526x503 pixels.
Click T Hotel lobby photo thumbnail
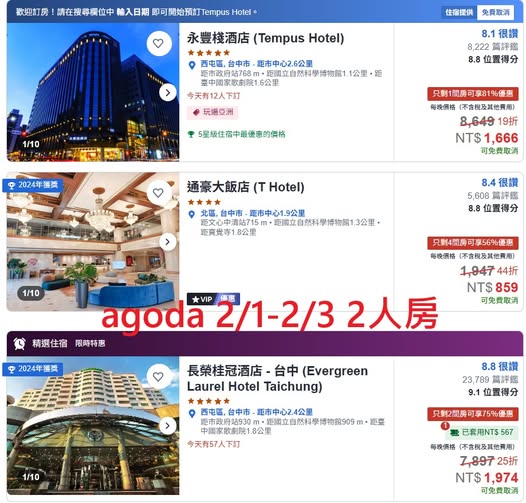coord(93,242)
